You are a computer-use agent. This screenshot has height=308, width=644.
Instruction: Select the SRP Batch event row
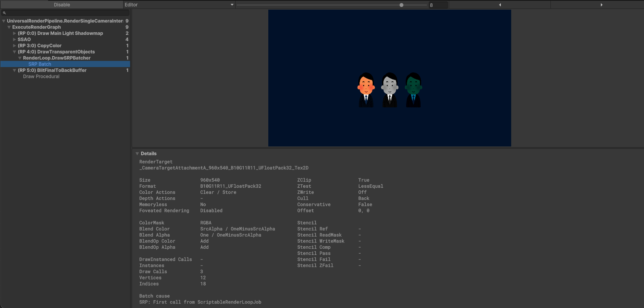(x=65, y=64)
